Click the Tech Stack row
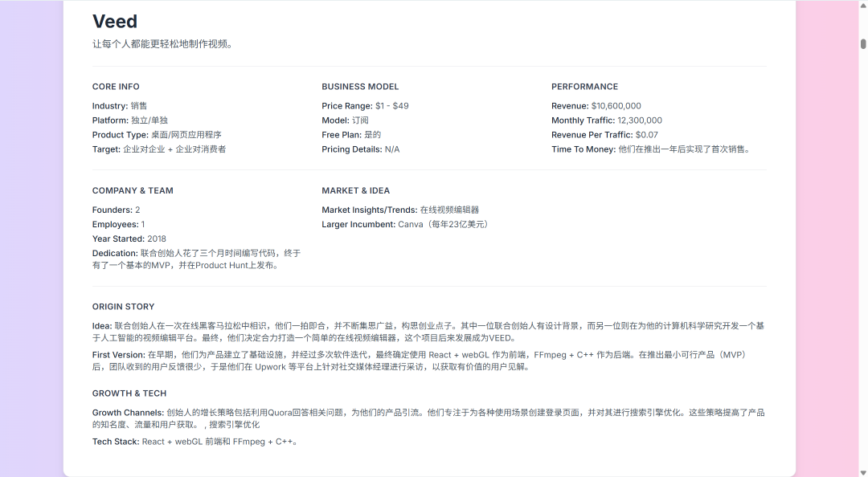The height and width of the screenshot is (477, 868). click(x=195, y=442)
